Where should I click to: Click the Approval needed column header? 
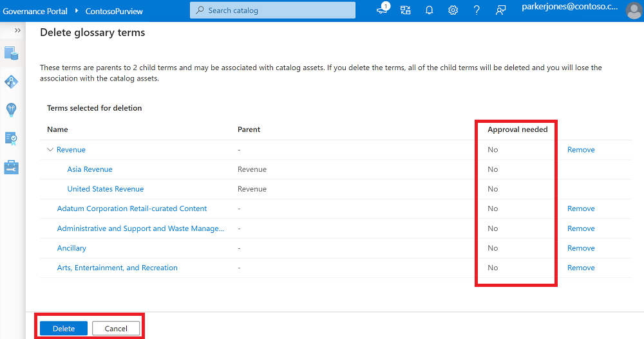(x=518, y=129)
